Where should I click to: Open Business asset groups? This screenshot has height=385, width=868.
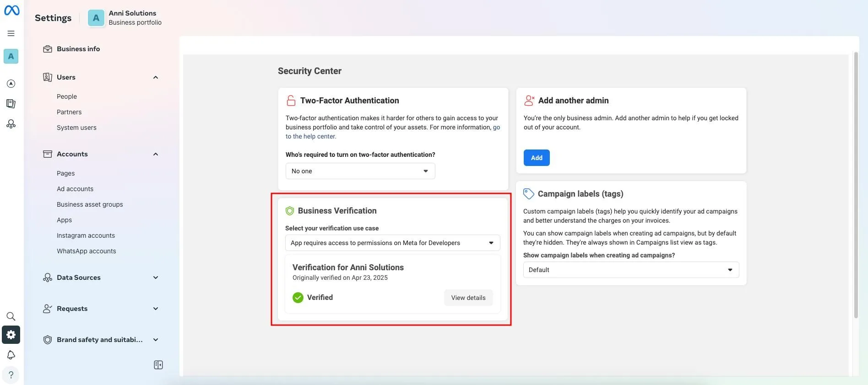[90, 204]
